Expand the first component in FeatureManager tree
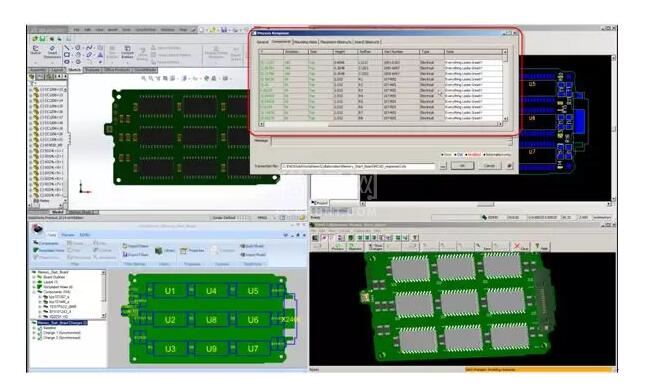The height and width of the screenshot is (387, 652). tap(31, 89)
